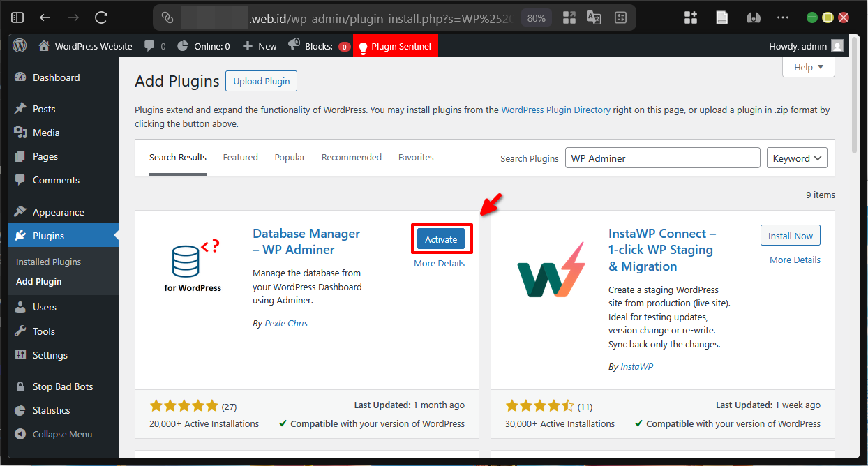Open the WordPress Plugin Directory link
This screenshot has width=868, height=466.
(x=555, y=110)
